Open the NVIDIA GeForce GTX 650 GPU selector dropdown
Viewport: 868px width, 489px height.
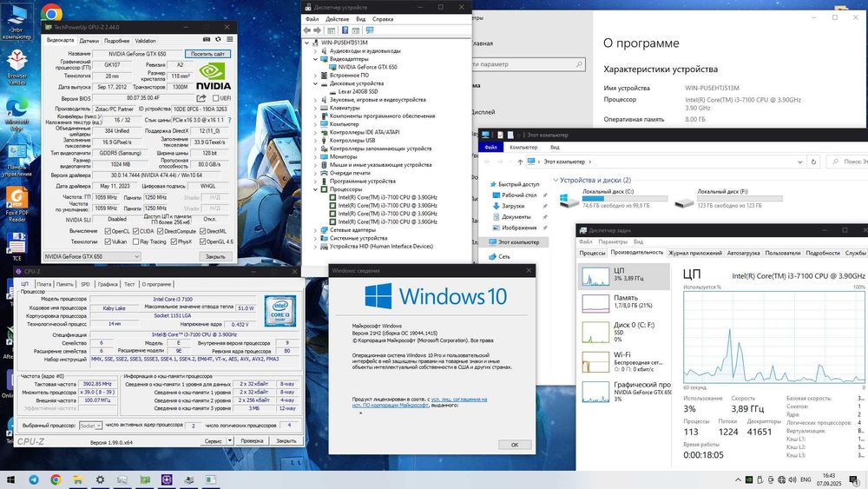91,256
